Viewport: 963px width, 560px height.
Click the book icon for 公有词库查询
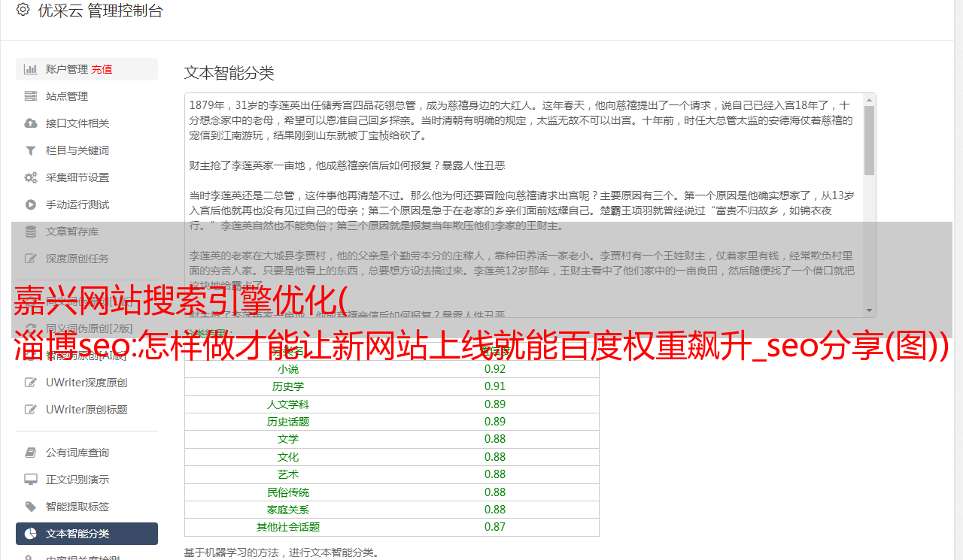click(x=31, y=453)
